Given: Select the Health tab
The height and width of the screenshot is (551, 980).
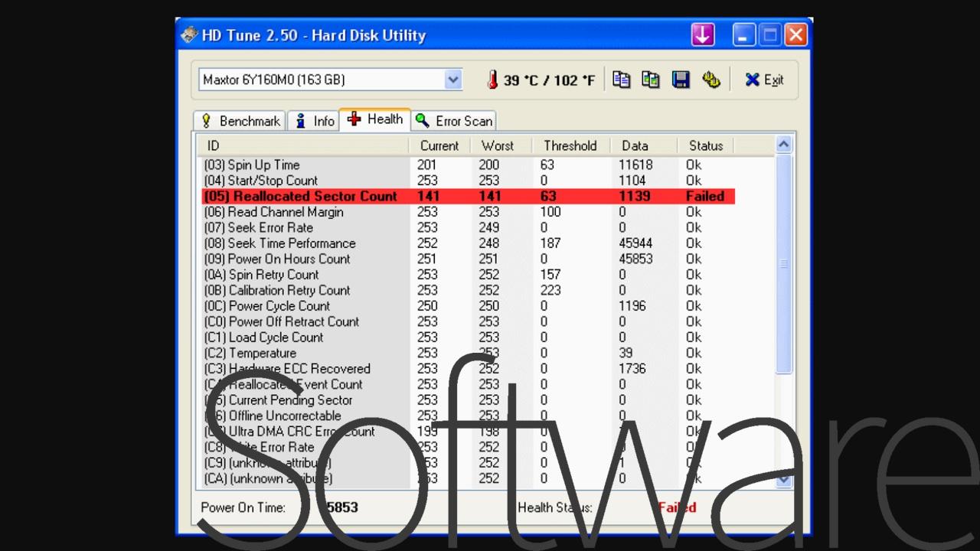Looking at the screenshot, I should pos(375,119).
